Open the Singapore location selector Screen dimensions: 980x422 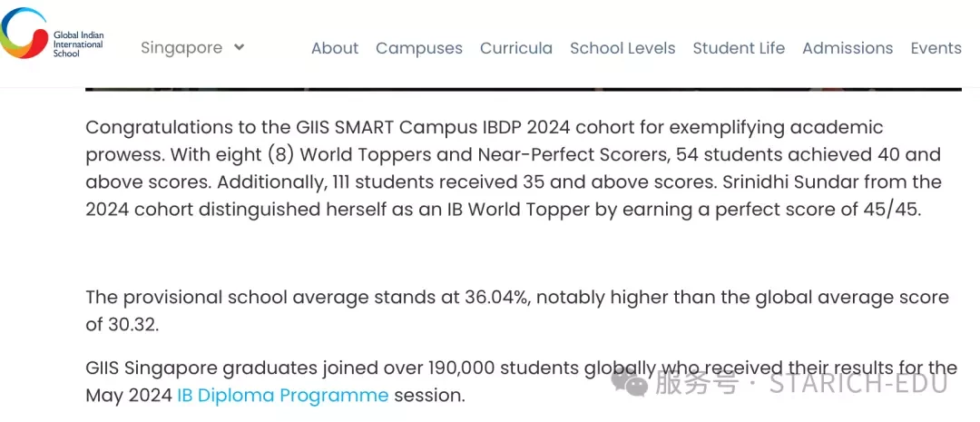[x=192, y=48]
